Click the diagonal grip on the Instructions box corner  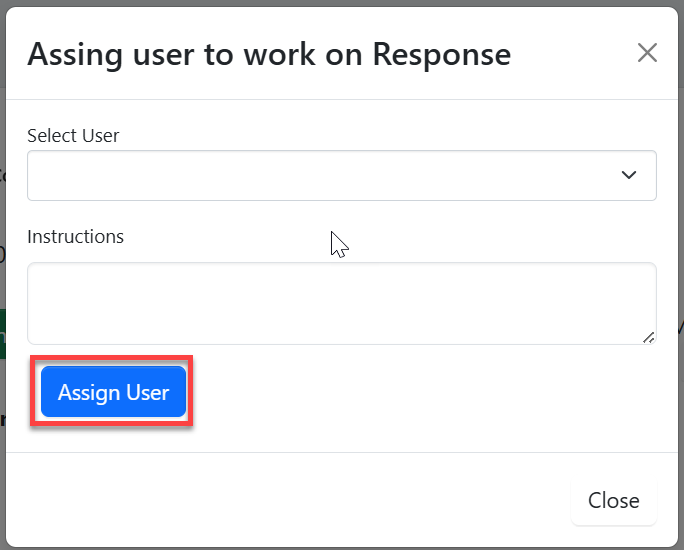tap(648, 337)
